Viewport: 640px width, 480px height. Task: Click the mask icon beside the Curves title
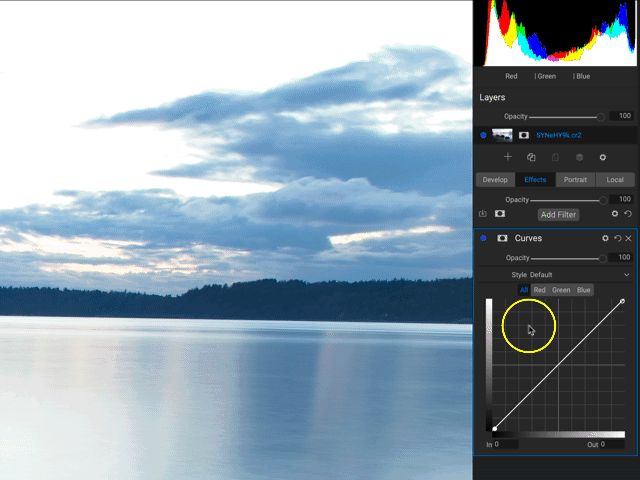[x=502, y=238]
